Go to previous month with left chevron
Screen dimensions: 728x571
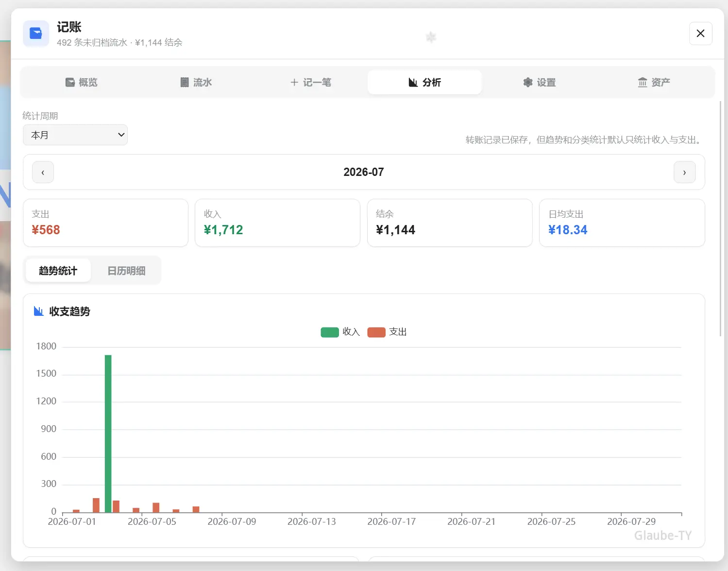tap(43, 172)
